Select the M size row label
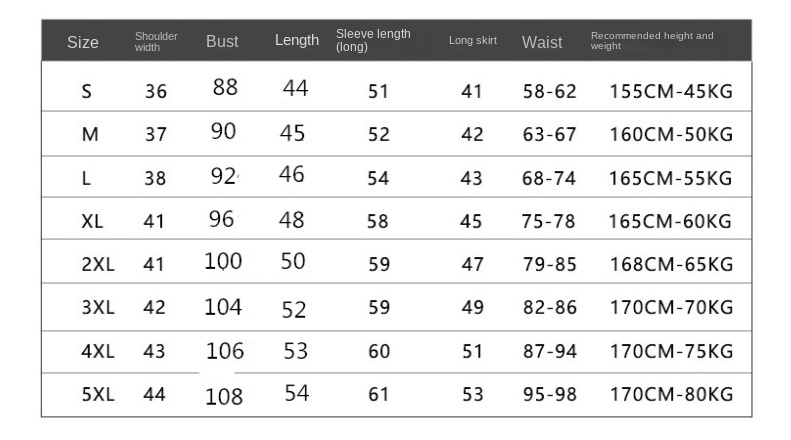 pos(90,134)
